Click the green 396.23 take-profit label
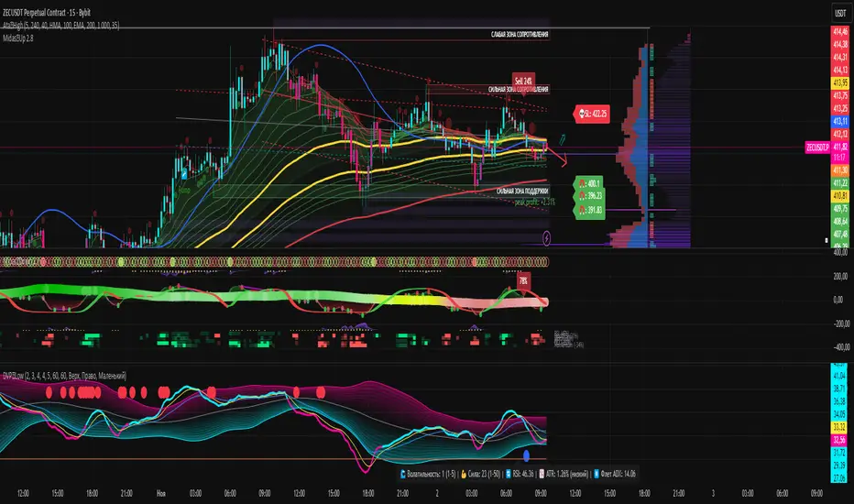Viewport: 854px width, 504px height. point(589,196)
